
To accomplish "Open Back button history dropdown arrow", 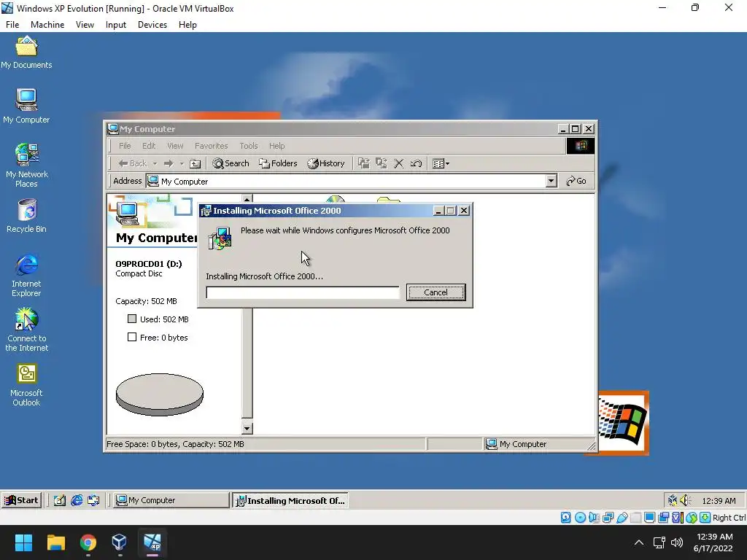I will [x=155, y=163].
